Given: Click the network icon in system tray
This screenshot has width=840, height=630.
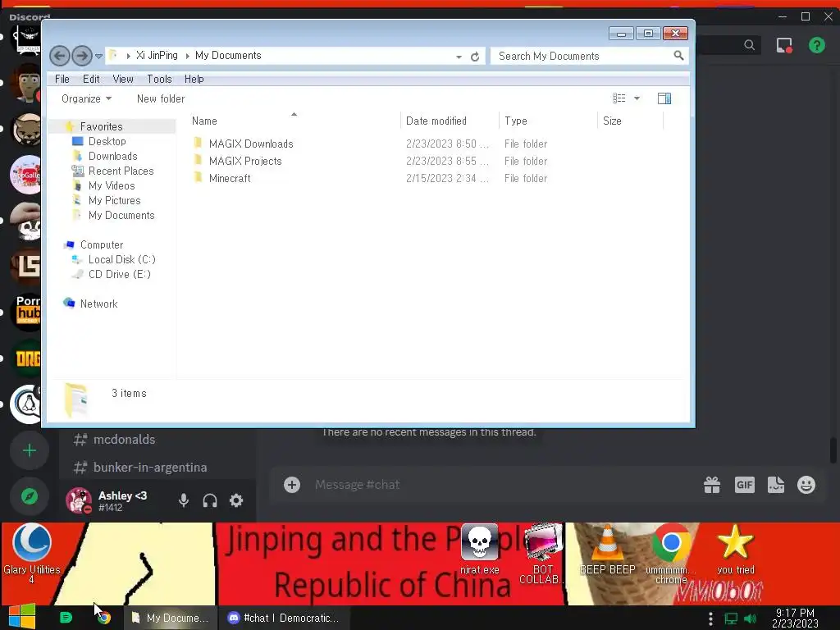Looking at the screenshot, I should pos(731,619).
